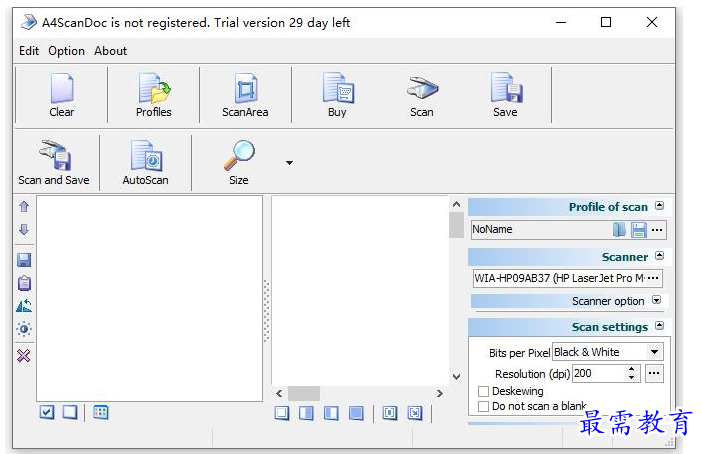
Task: Click the deselect all pages icon
Action: coord(70,412)
